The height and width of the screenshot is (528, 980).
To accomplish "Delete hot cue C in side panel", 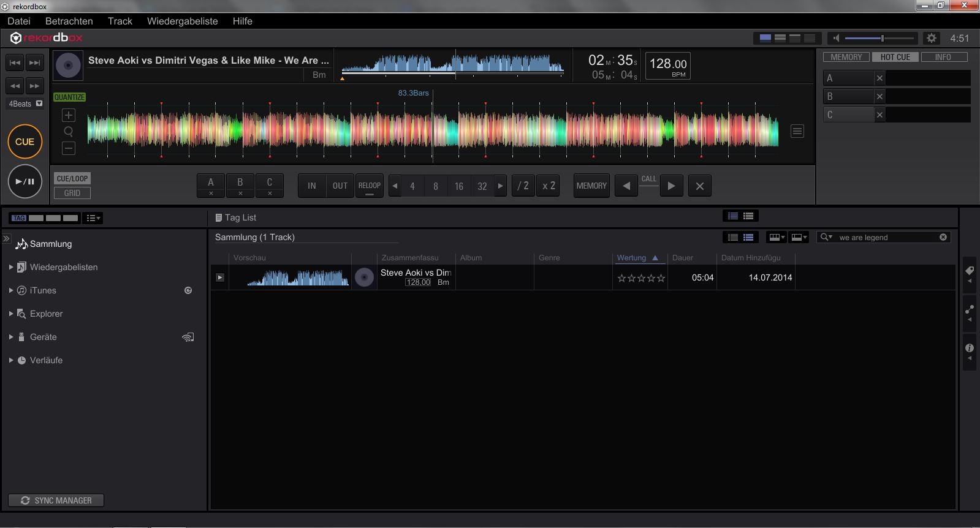I will tap(879, 115).
